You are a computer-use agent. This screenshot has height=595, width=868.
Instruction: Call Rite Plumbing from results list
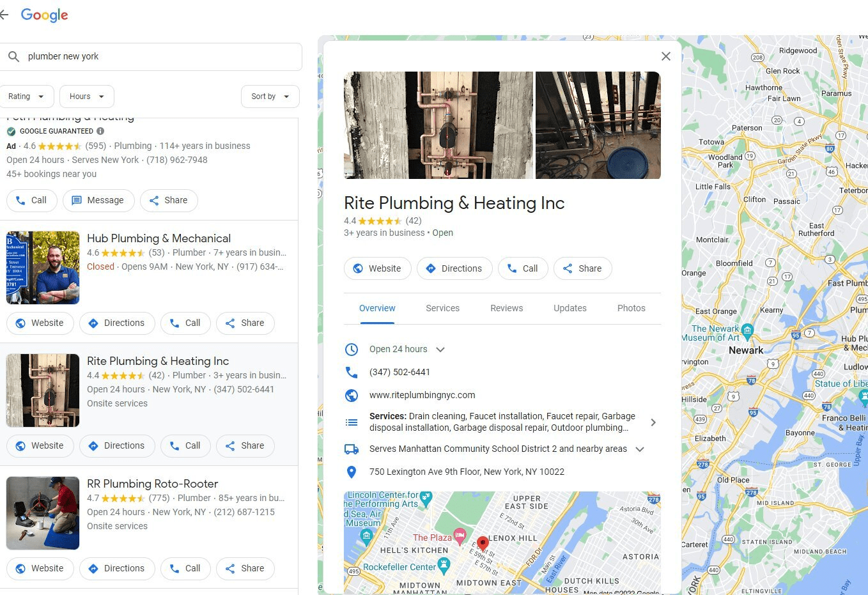pyautogui.click(x=185, y=445)
